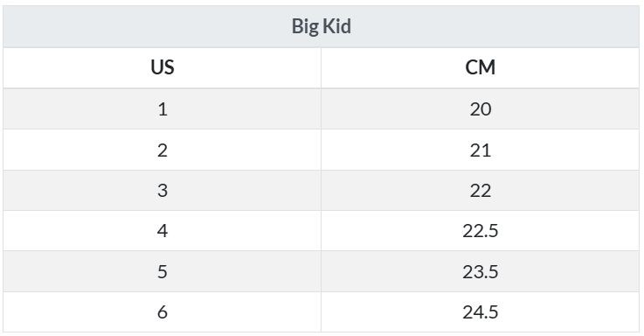Click the US size 5 cell
The width and height of the screenshot is (644, 336).
162,271
